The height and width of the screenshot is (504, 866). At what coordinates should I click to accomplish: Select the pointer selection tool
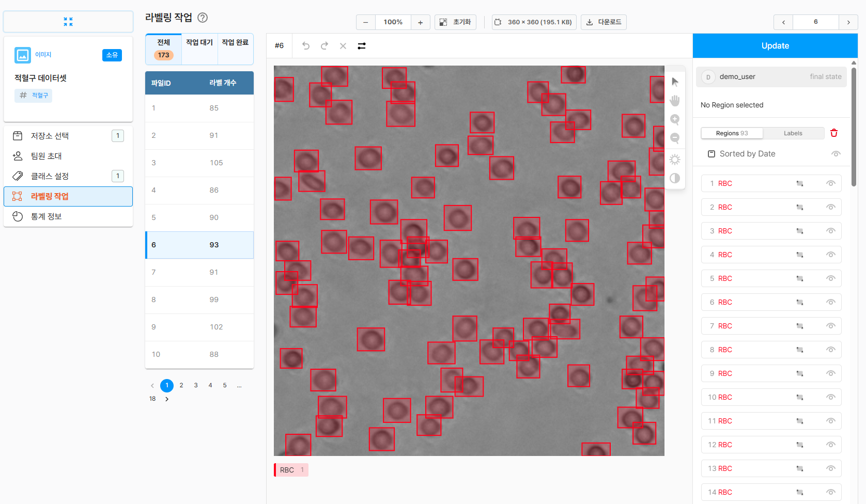point(675,81)
